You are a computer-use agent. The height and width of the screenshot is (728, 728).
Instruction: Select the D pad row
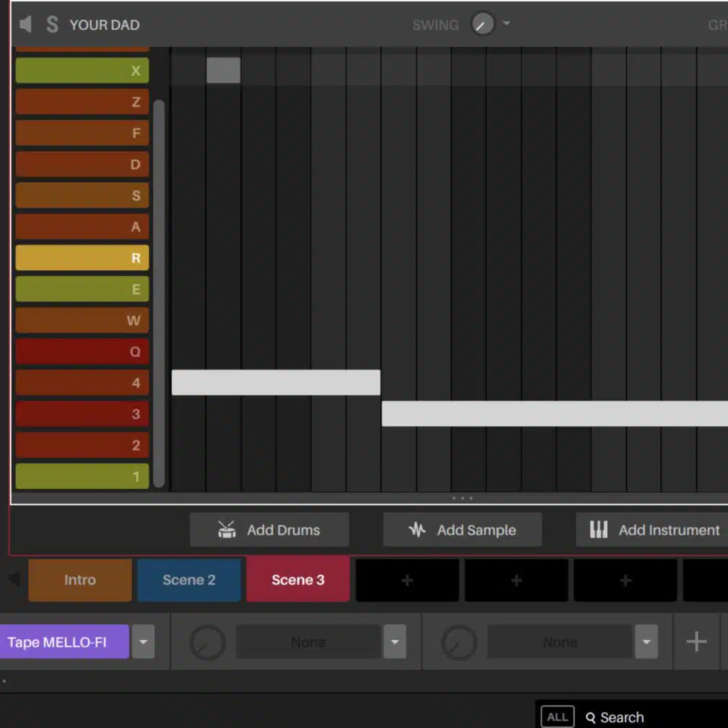[x=82, y=164]
